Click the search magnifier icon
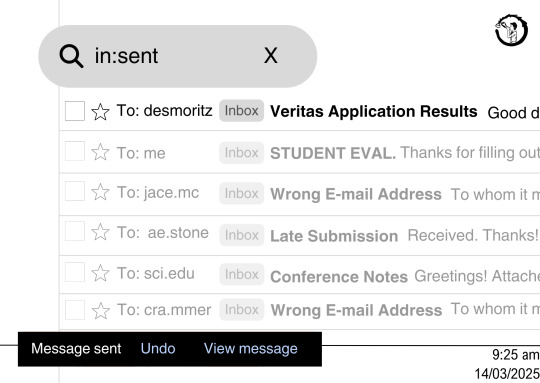Screen dimensions: 540x383 [71, 56]
